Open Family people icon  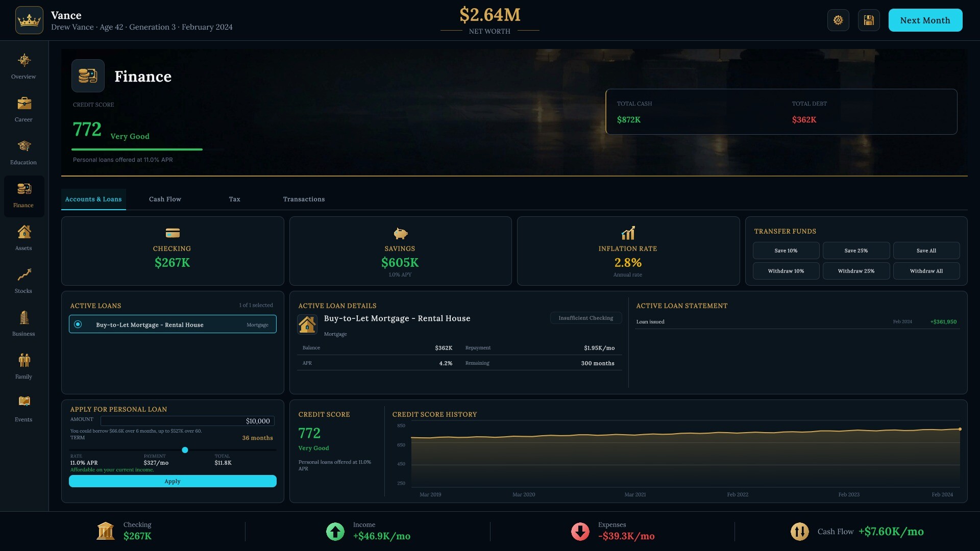tap(24, 360)
